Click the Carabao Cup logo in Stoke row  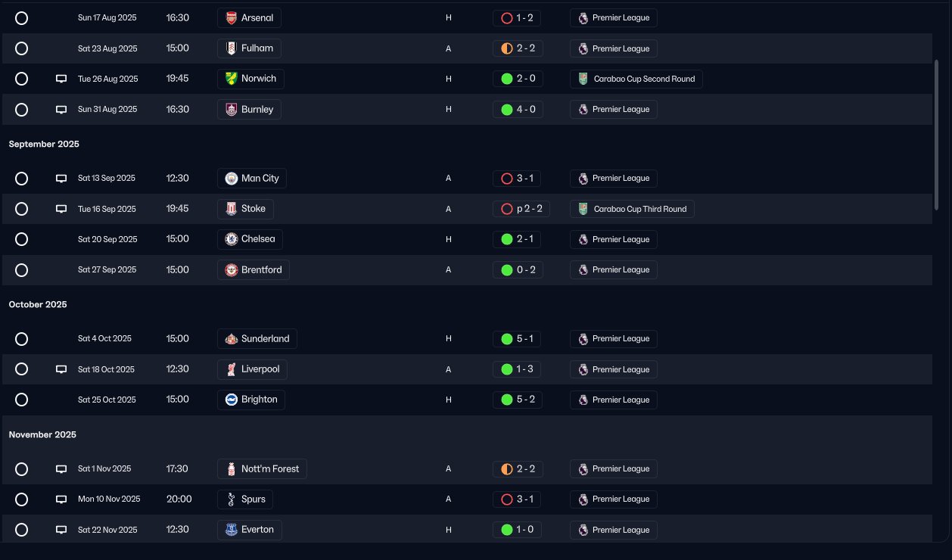[x=583, y=209]
